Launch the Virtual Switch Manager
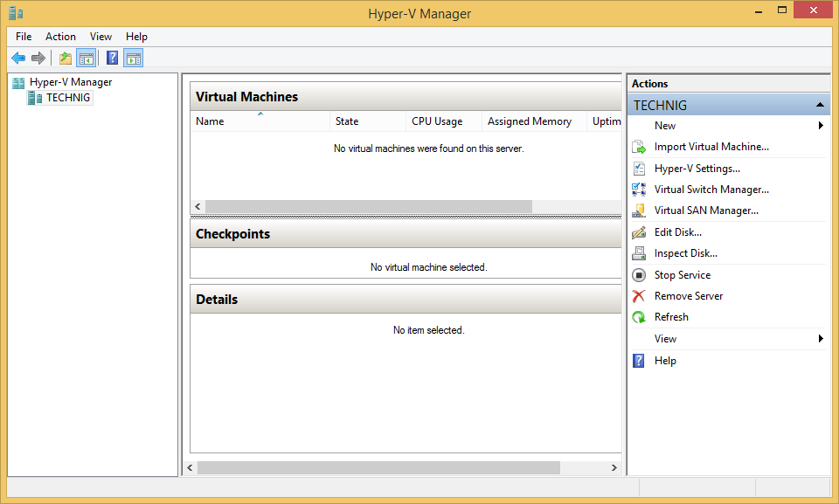839x504 pixels. [x=711, y=189]
